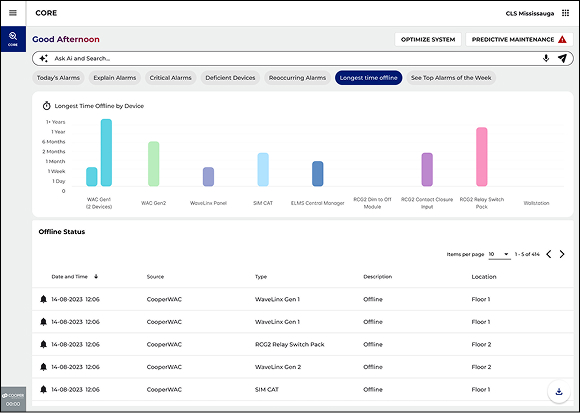The height and width of the screenshot is (413, 580).
Task: Select the Longest time offline chip
Action: coord(368,78)
